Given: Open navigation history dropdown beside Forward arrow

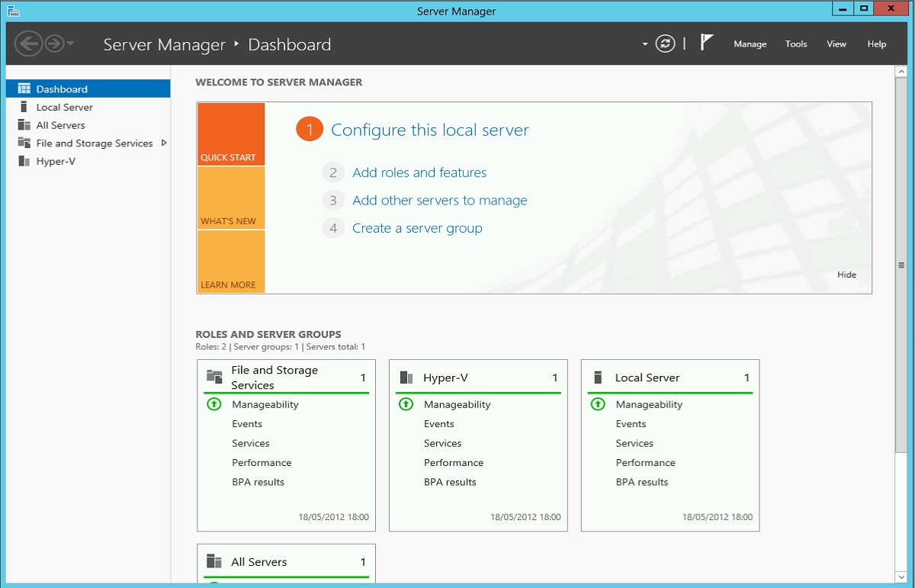Looking at the screenshot, I should (x=71, y=43).
